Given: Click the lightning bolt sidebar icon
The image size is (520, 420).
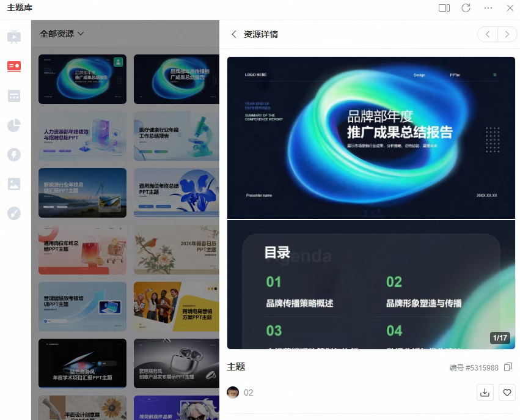Looking at the screenshot, I should 14,155.
